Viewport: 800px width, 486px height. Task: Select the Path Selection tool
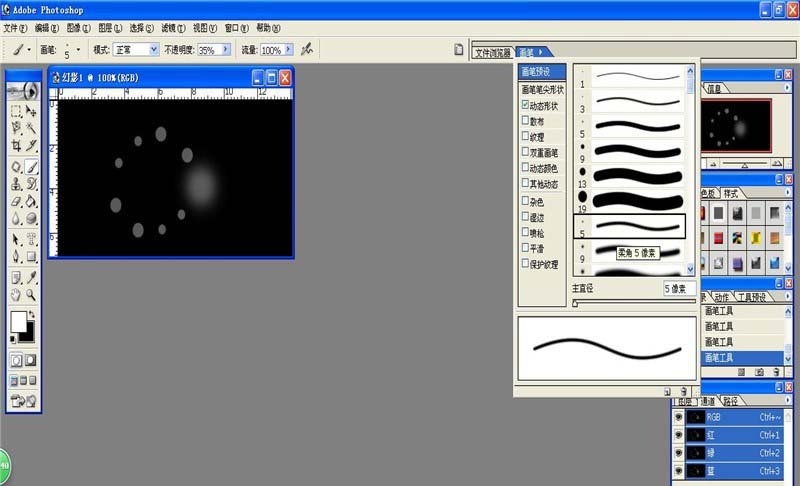pyautogui.click(x=16, y=239)
